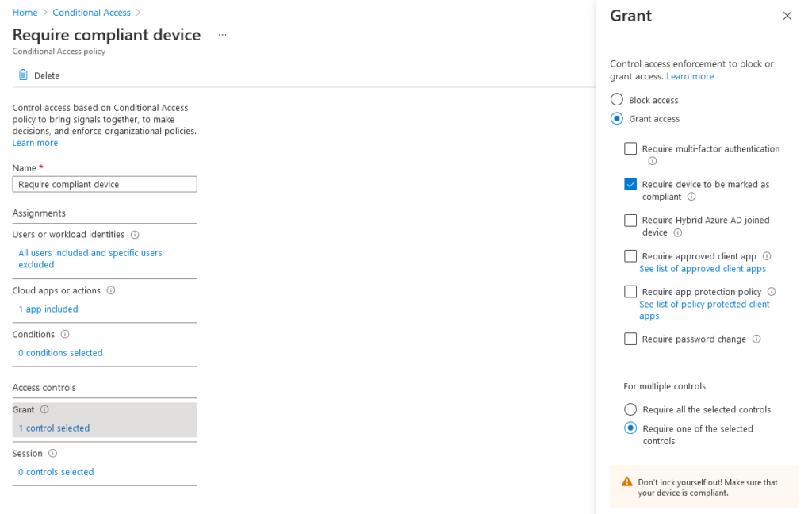
Task: Open the 1 app included setting
Action: pos(48,309)
